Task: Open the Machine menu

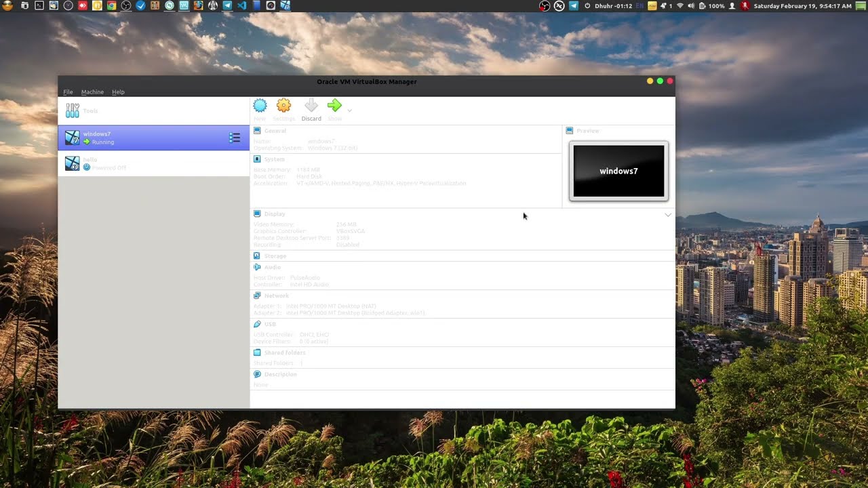Action: coord(92,91)
